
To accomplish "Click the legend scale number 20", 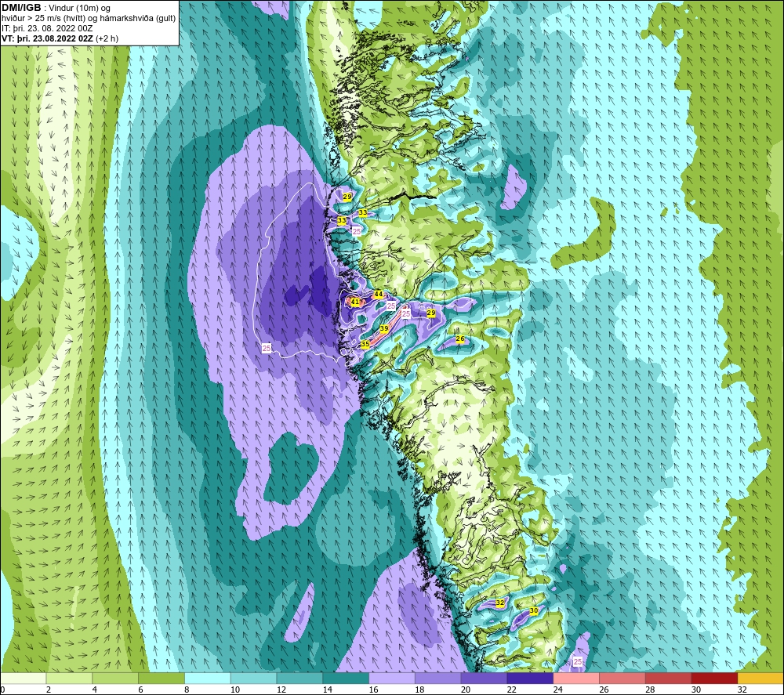I will [466, 690].
